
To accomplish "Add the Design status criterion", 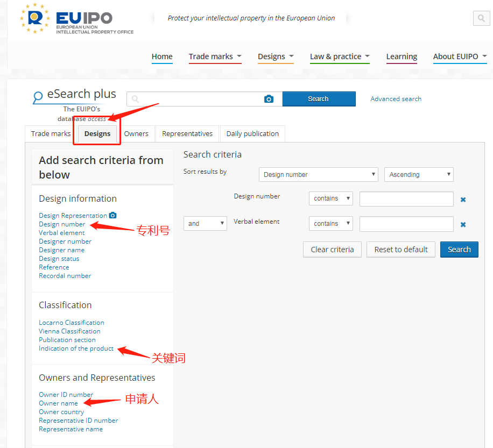I will (x=59, y=259).
